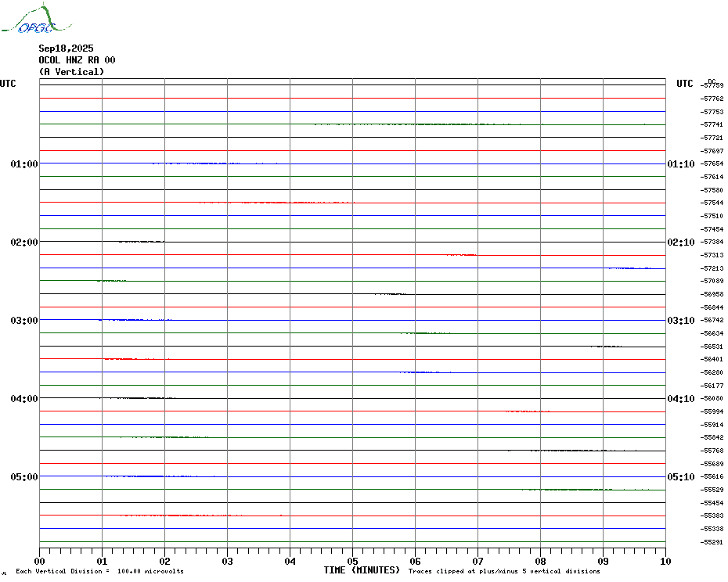This screenshot has height=582, width=728.
Task: Click the Traces clipped footnote
Action: (504, 571)
